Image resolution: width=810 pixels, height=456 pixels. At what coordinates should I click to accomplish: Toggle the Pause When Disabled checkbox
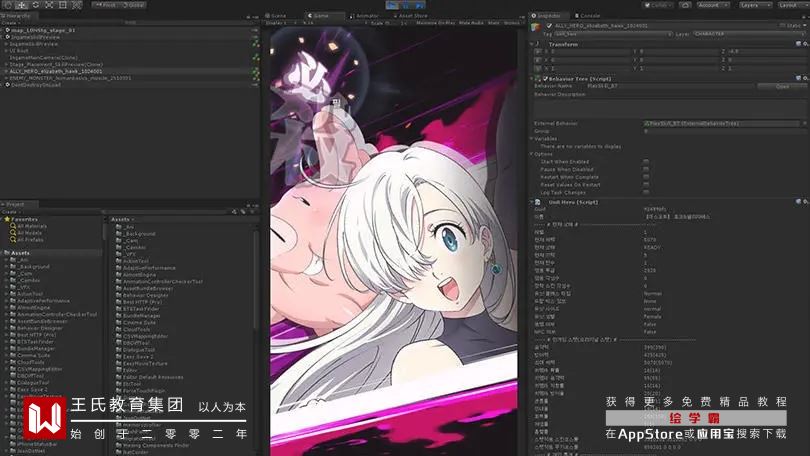(x=646, y=169)
